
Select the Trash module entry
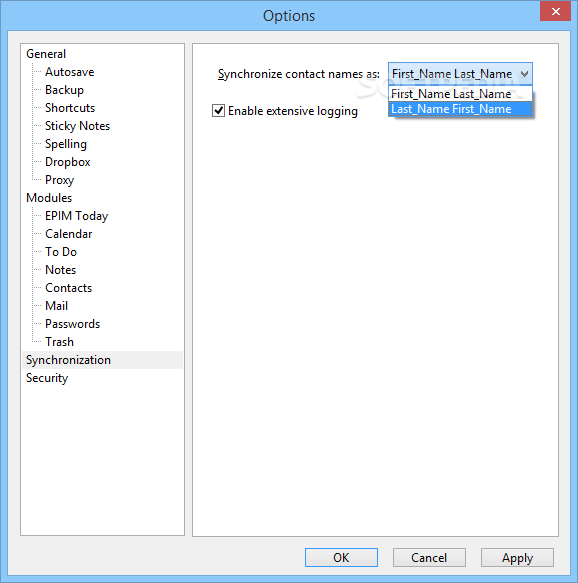tap(59, 342)
